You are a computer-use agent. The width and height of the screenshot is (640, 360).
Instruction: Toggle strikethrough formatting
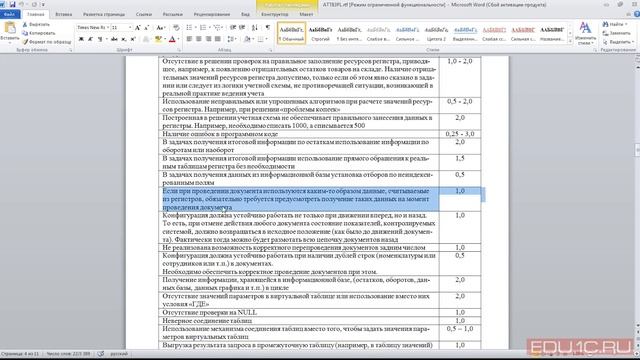coord(114,39)
